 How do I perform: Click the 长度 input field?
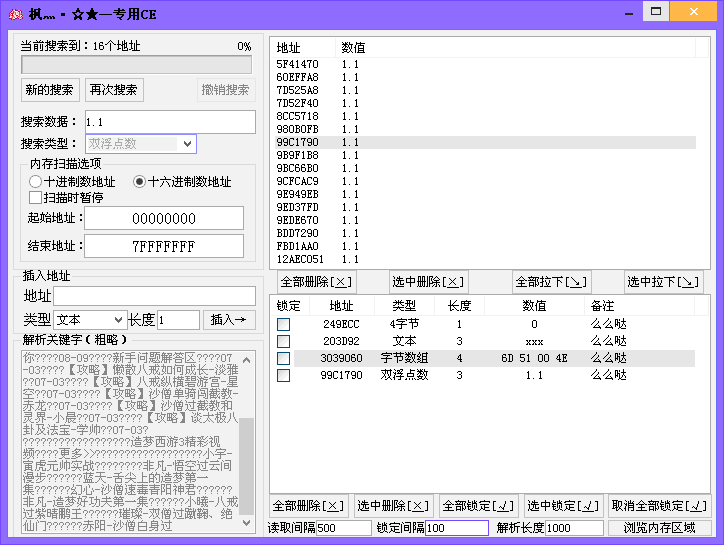(178, 320)
